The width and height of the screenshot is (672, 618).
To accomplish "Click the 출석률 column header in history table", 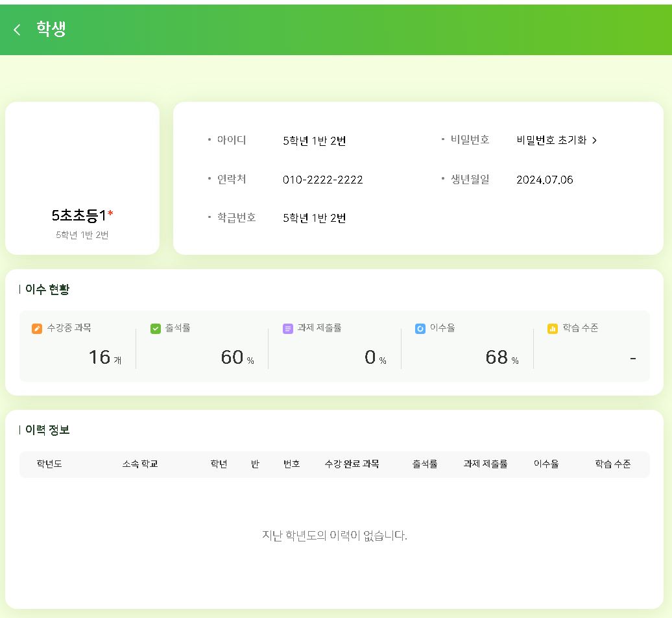I will click(x=425, y=464).
